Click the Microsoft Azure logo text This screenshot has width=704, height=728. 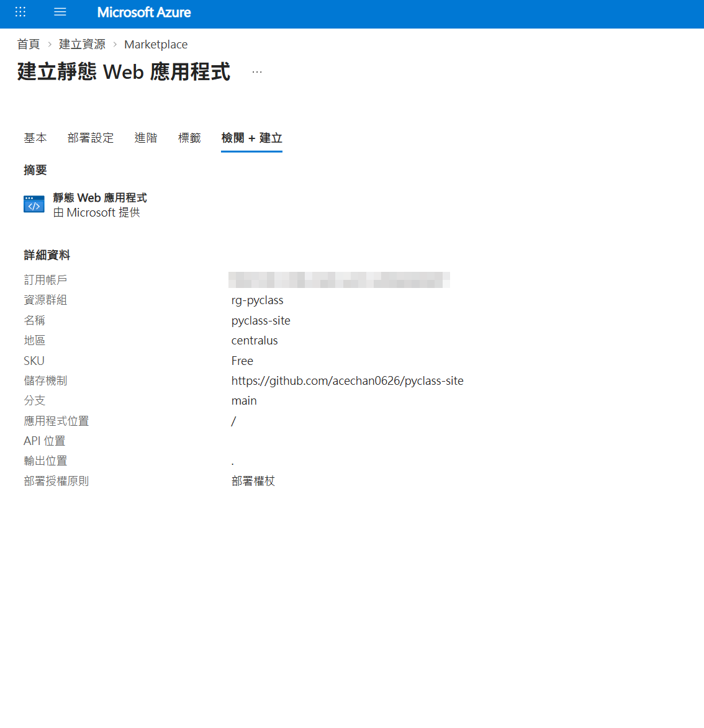pos(144,12)
